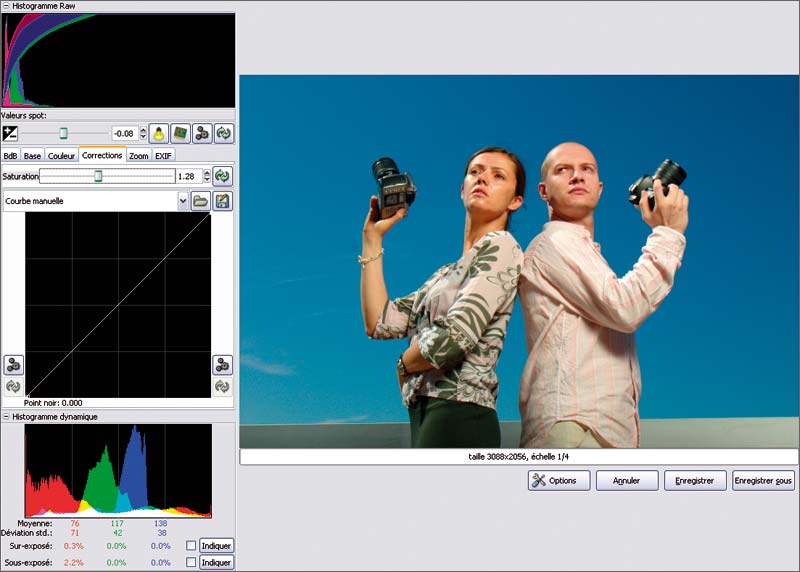Enable the Sur-exposé indicator checkbox
The image size is (800, 572).
tap(190, 545)
